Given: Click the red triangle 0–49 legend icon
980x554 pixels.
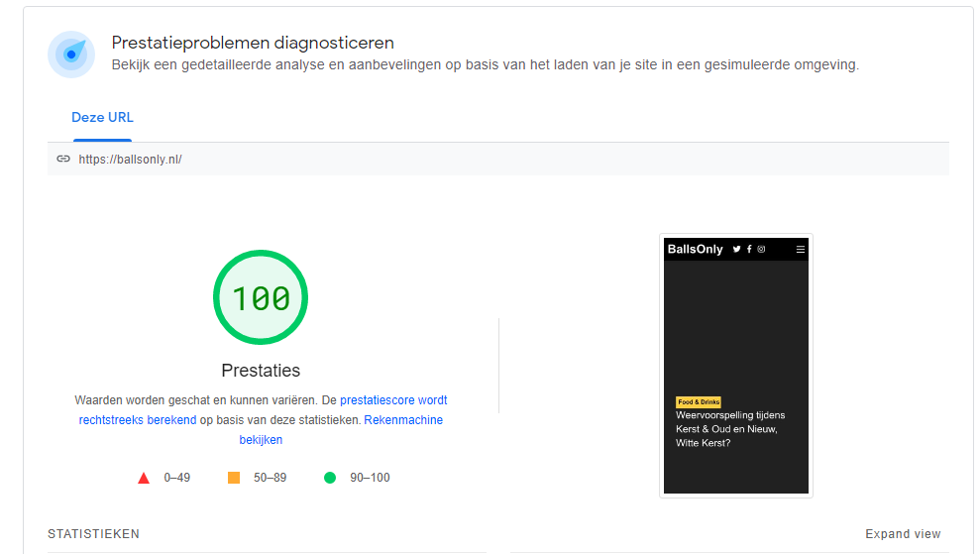Looking at the screenshot, I should click(144, 478).
